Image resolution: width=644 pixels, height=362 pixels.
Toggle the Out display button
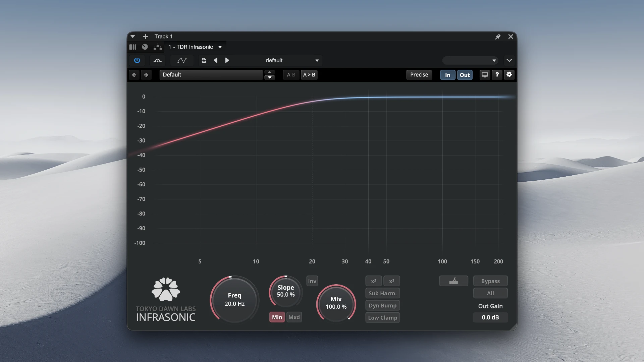tap(465, 75)
